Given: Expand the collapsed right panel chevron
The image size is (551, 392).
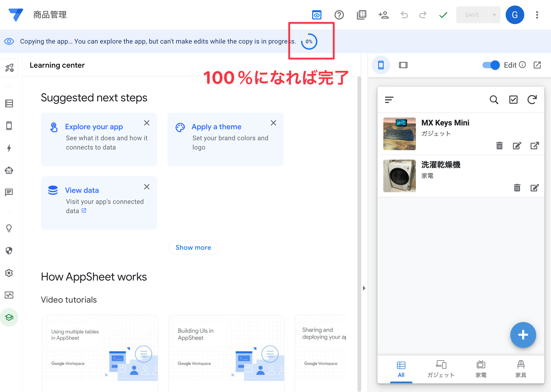Looking at the screenshot, I should pyautogui.click(x=364, y=288).
